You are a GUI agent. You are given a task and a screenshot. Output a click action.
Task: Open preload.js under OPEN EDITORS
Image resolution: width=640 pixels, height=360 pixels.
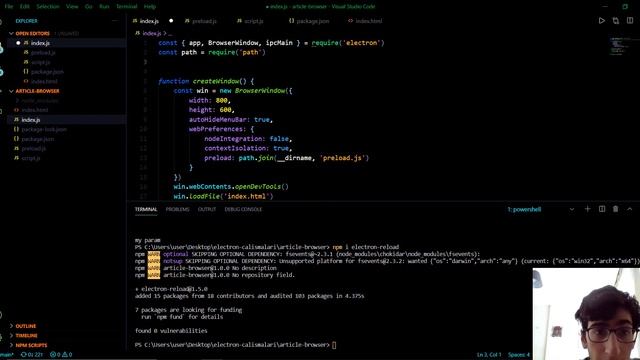coord(43,53)
